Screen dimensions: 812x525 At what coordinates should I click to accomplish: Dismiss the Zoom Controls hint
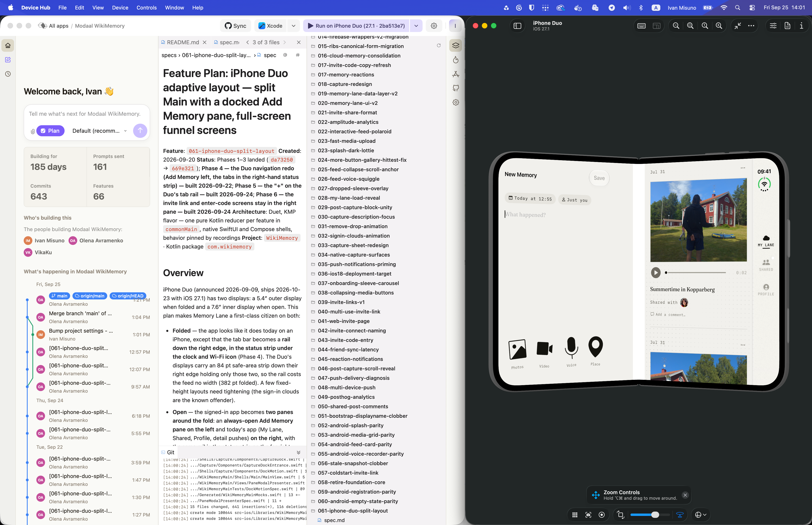click(685, 495)
